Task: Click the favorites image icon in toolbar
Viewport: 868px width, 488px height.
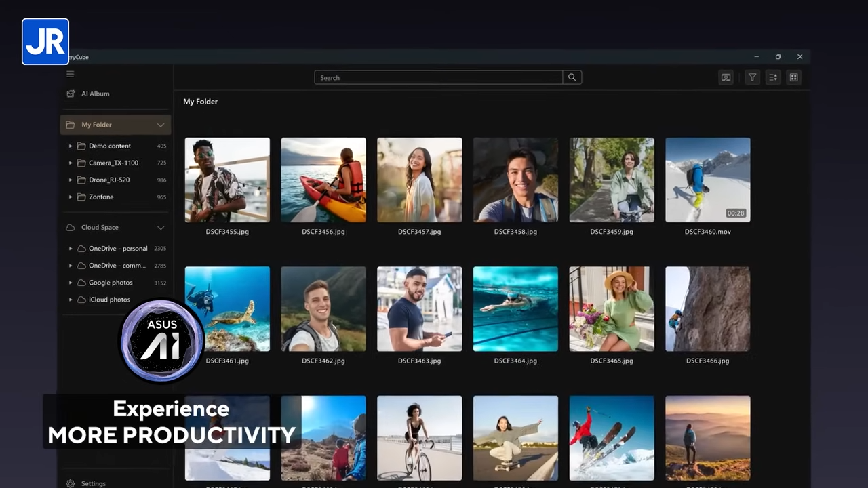Action: point(726,77)
